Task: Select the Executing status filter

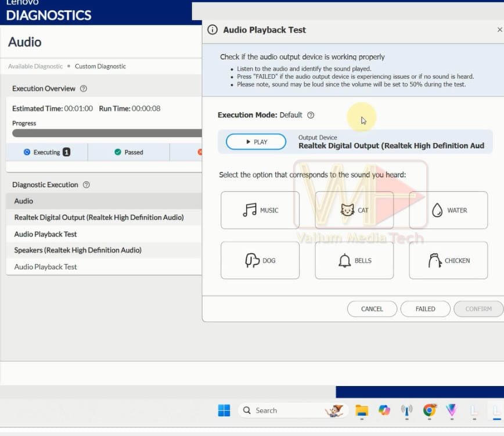Action: click(x=47, y=152)
